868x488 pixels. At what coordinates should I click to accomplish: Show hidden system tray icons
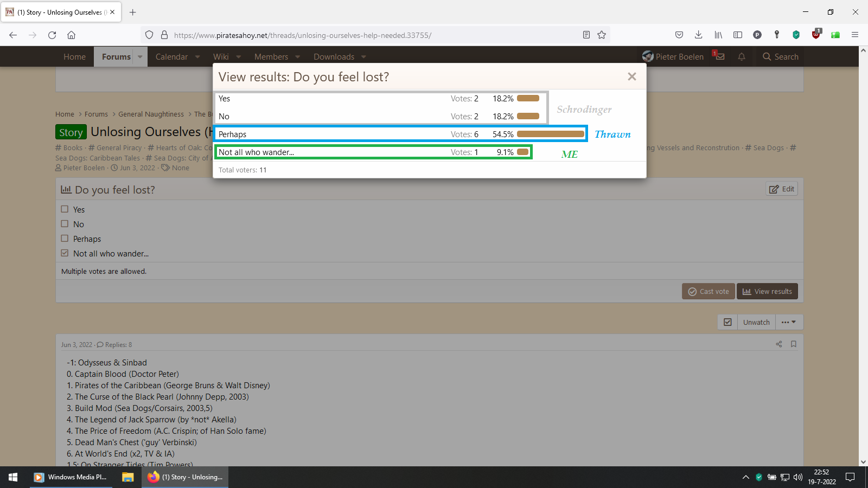pos(746,477)
